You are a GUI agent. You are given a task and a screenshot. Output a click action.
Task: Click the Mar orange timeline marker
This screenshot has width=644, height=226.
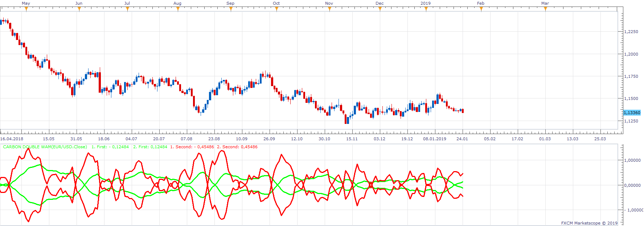coord(545,9)
